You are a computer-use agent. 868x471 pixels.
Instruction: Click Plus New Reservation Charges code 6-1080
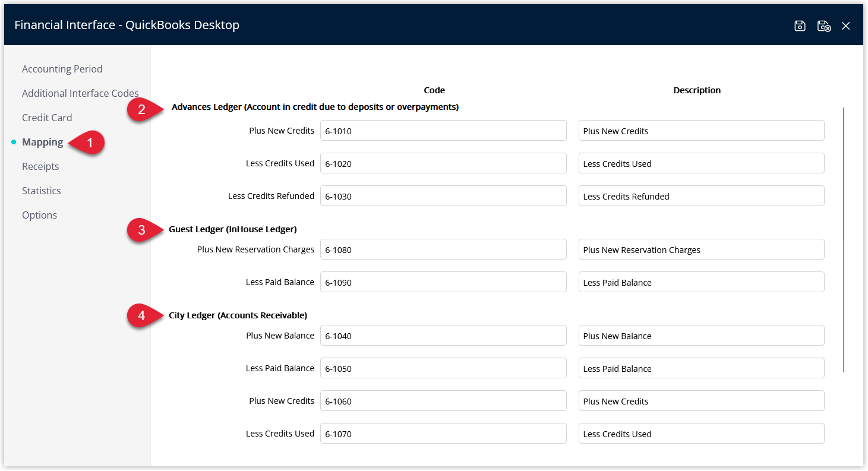click(443, 249)
